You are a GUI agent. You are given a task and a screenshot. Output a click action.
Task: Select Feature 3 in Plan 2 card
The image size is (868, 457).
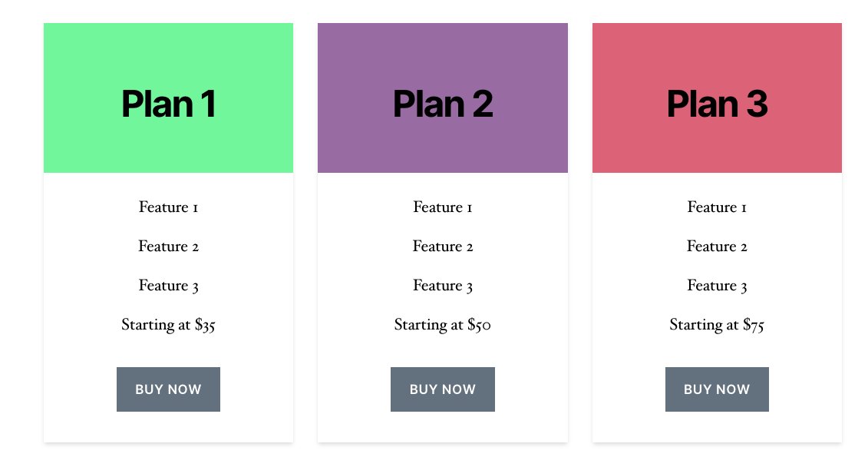[443, 286]
